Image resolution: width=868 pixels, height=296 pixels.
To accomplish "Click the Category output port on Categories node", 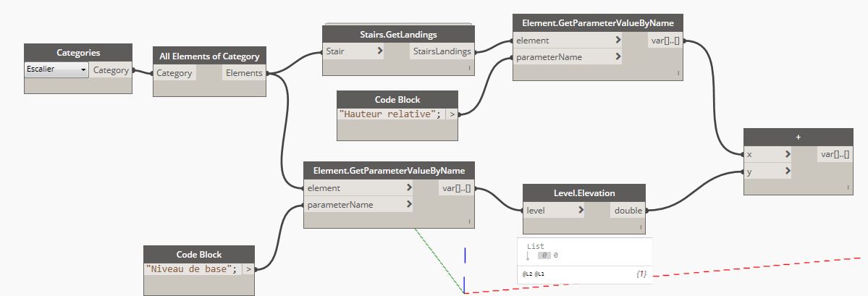I will tap(111, 70).
